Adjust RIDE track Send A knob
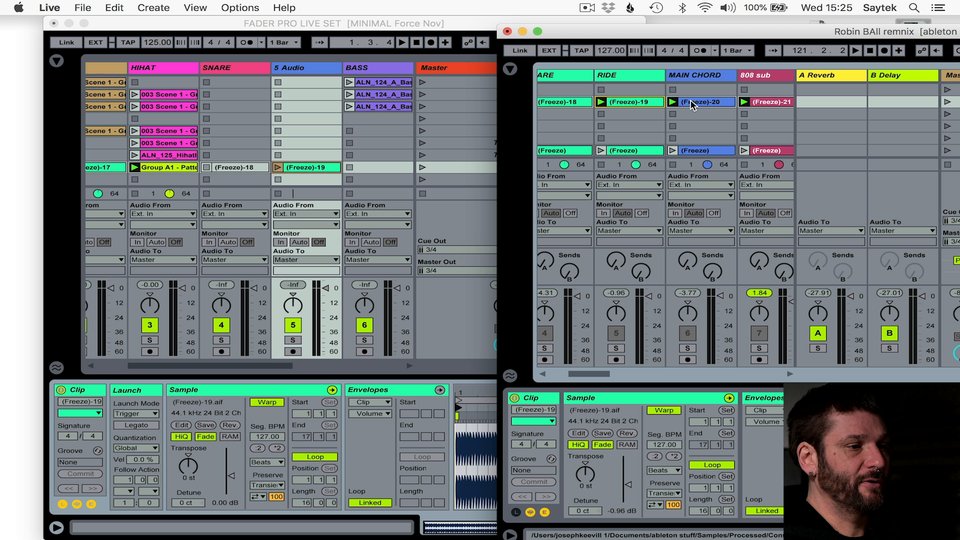The height and width of the screenshot is (540, 960). (615, 261)
